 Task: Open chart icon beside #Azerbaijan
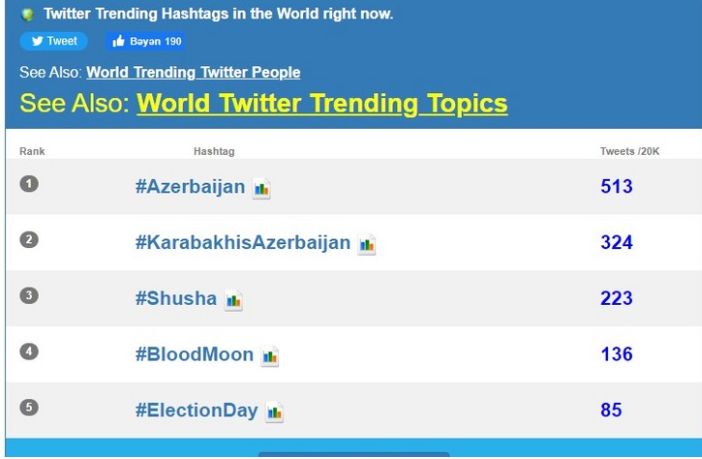pos(261,189)
